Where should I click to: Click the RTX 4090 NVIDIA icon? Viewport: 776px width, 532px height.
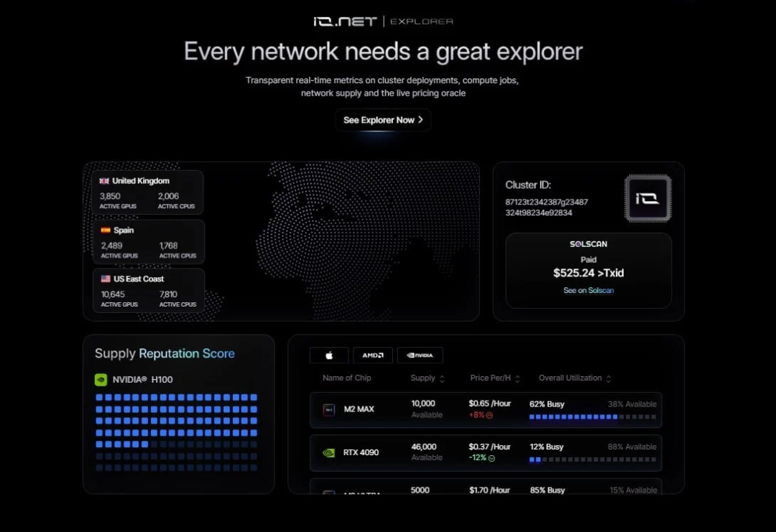pos(328,452)
